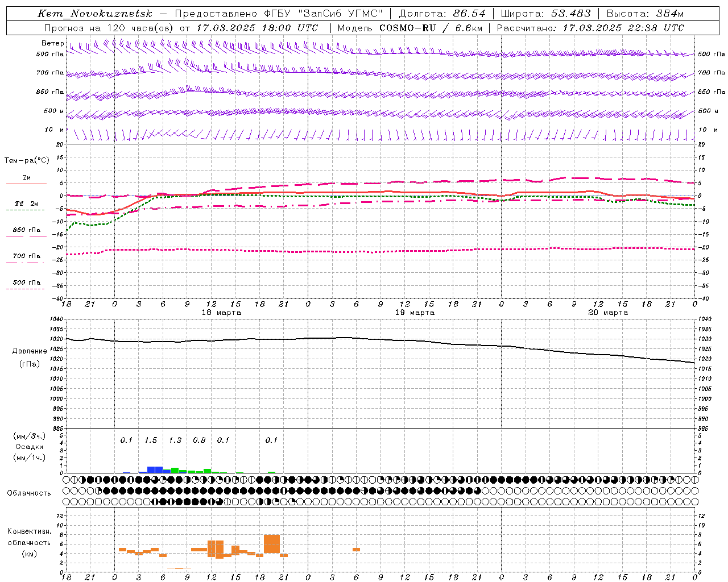This screenshot has width=728, height=582.
Task: Click the Осадки label
Action: 30,447
